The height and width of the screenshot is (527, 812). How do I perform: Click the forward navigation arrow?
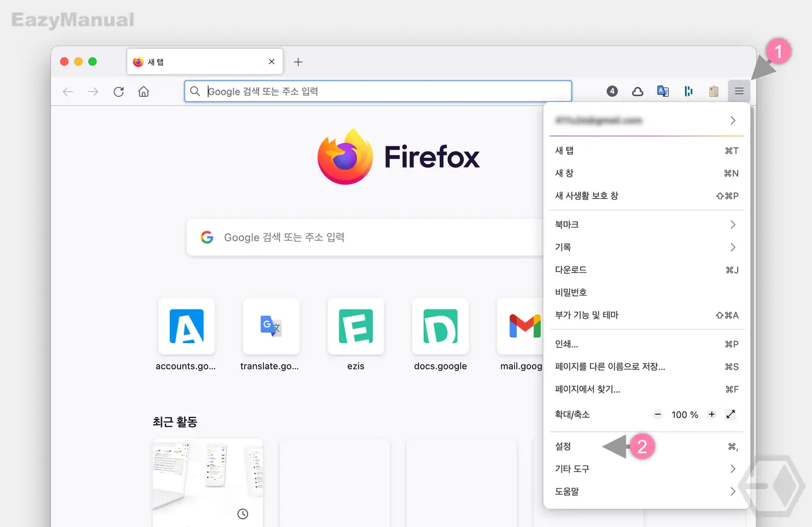pos(93,92)
